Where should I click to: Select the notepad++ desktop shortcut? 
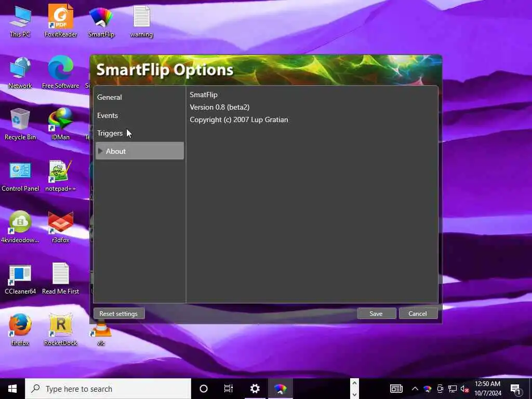[x=60, y=176]
